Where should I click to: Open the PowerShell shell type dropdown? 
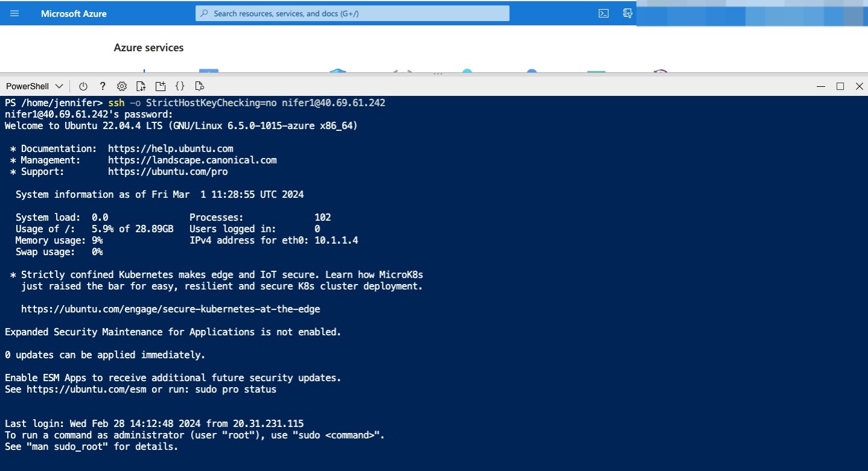coord(34,86)
